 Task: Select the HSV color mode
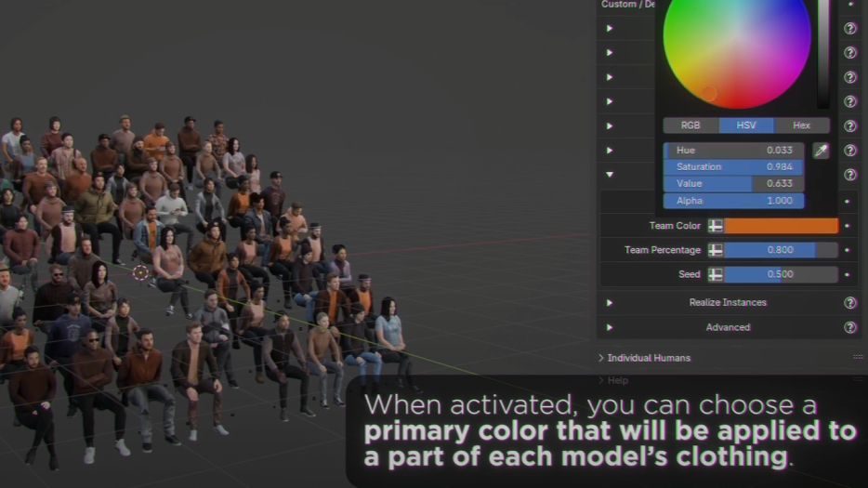[x=746, y=125]
